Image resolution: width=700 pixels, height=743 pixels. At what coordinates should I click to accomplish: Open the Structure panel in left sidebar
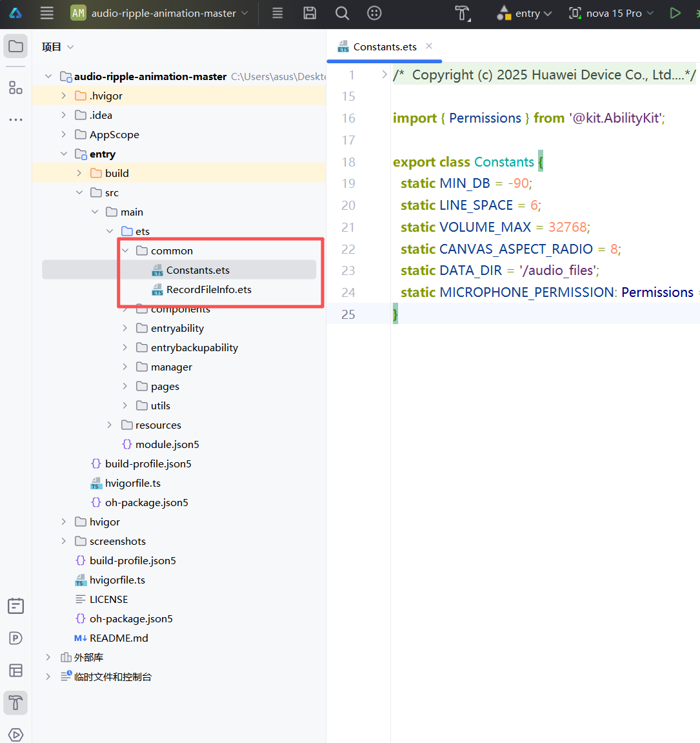15,88
